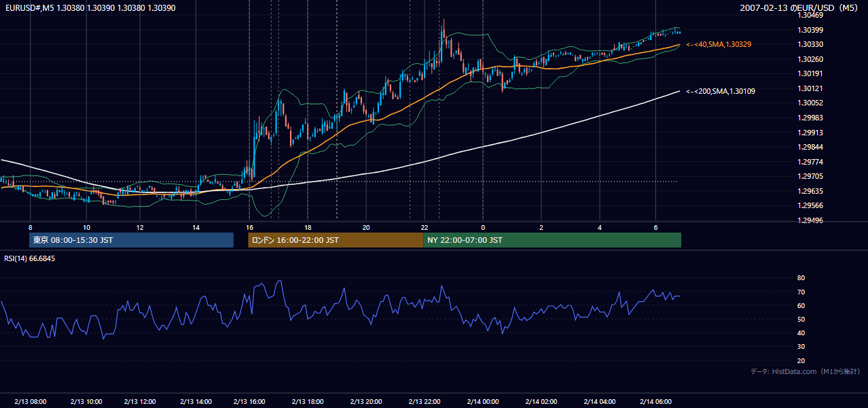Click the 2/13 20:00 date label
This screenshot has width=868, height=408.
365,402
